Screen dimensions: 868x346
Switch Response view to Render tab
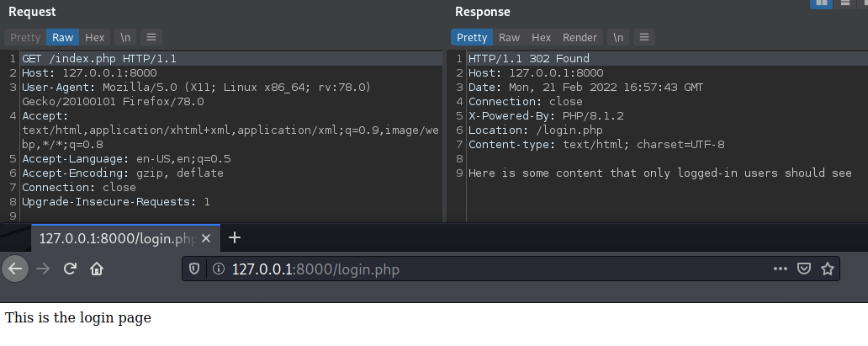tap(580, 37)
